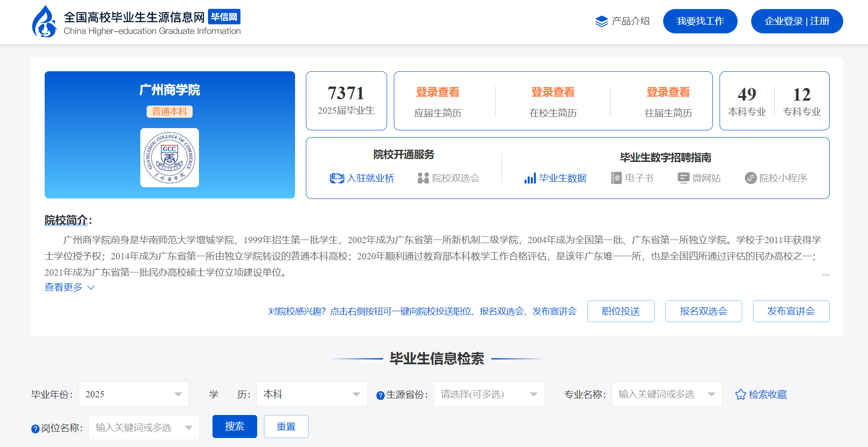Click the 广州商学院 title text

[170, 90]
